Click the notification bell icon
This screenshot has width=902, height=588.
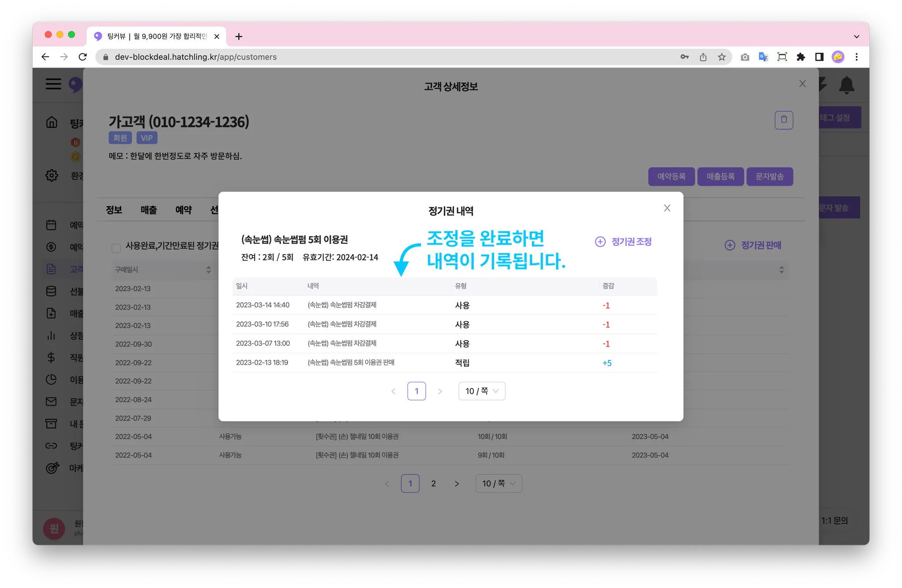[846, 85]
